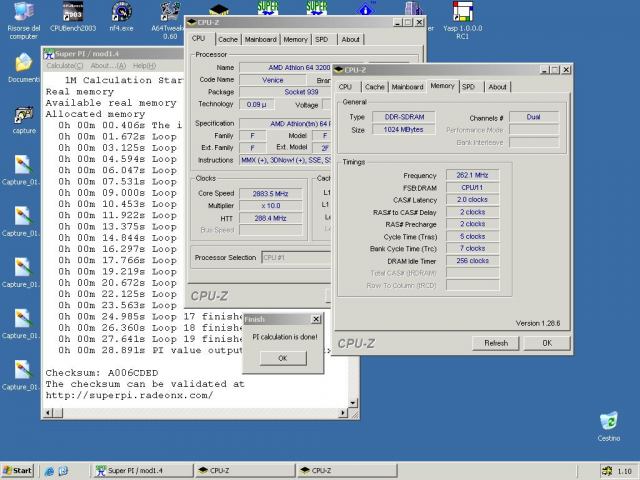Open the Calculate(C) menu in Super PI

(x=64, y=66)
